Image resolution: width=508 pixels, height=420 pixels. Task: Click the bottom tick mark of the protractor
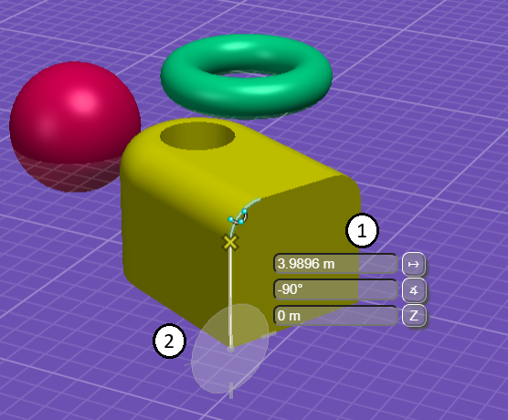pos(231,390)
